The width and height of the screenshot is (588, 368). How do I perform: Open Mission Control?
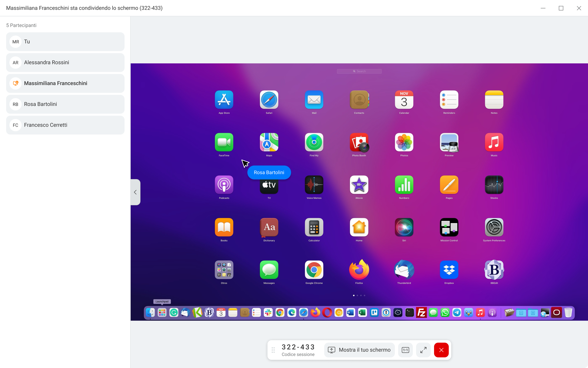click(449, 227)
